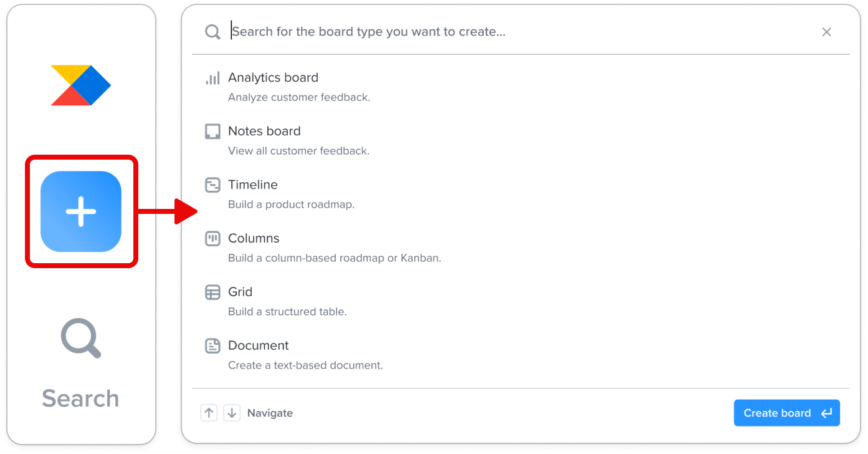Select the Notes board option
The height and width of the screenshot is (454, 868).
click(520, 140)
